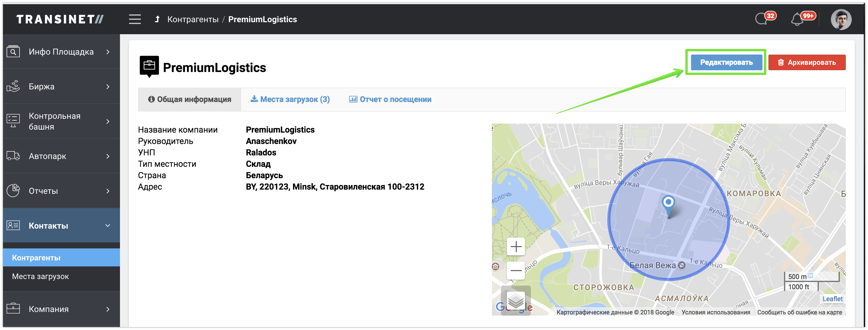Select Места загрузок in sidebar submenu
Viewport: 868px width, 330px height.
click(x=40, y=276)
